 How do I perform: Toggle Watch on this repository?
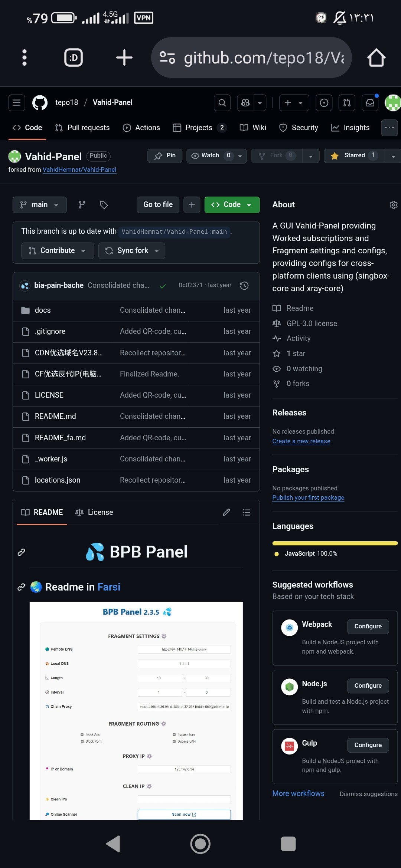pos(210,156)
